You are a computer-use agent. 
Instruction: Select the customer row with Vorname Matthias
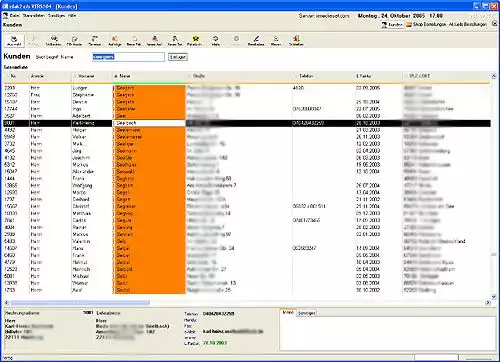point(247,213)
